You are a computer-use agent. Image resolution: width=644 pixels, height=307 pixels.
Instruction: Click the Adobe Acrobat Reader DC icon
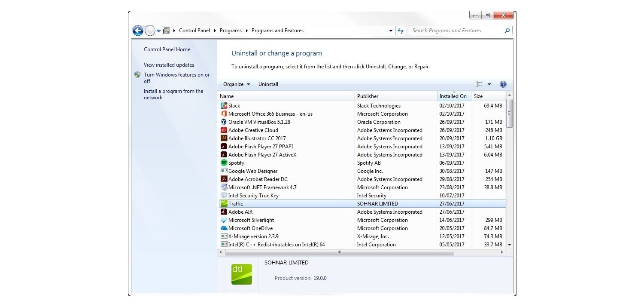click(224, 179)
